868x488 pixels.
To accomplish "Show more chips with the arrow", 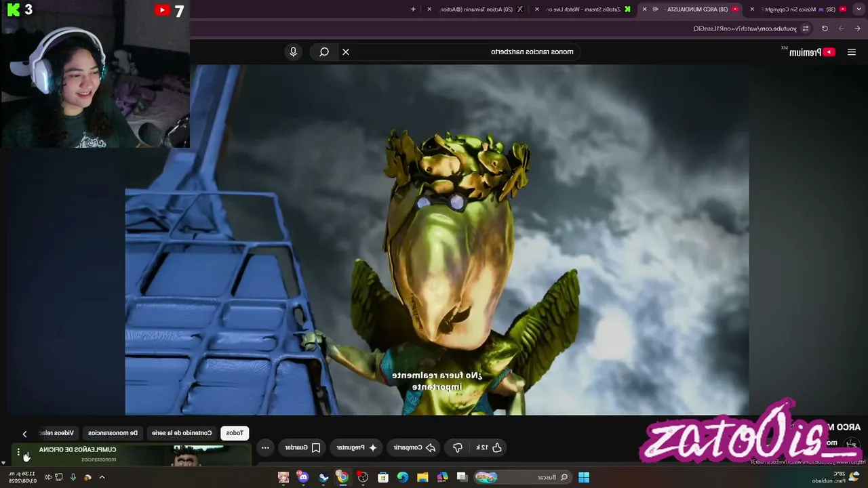I will pos(24,434).
